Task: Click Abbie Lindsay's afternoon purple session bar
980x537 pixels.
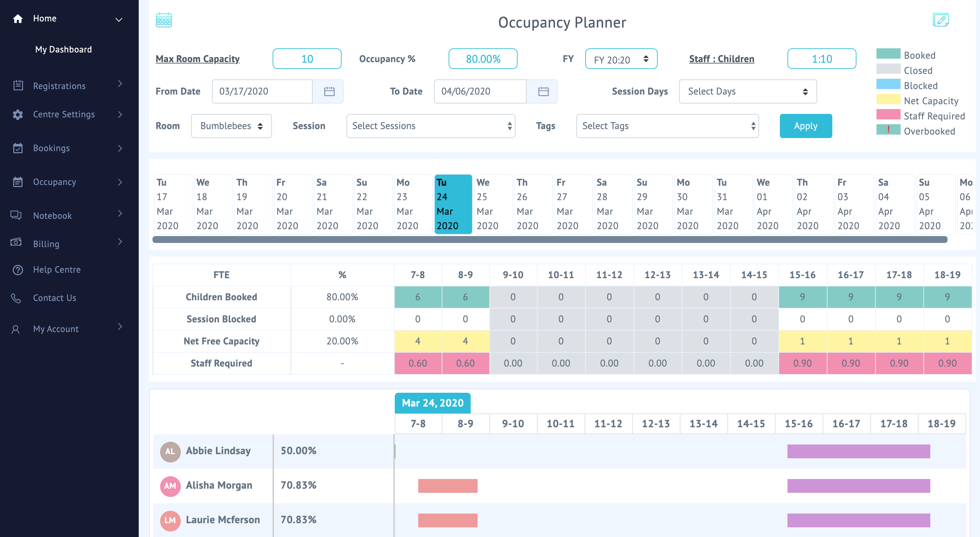Action: click(x=859, y=451)
